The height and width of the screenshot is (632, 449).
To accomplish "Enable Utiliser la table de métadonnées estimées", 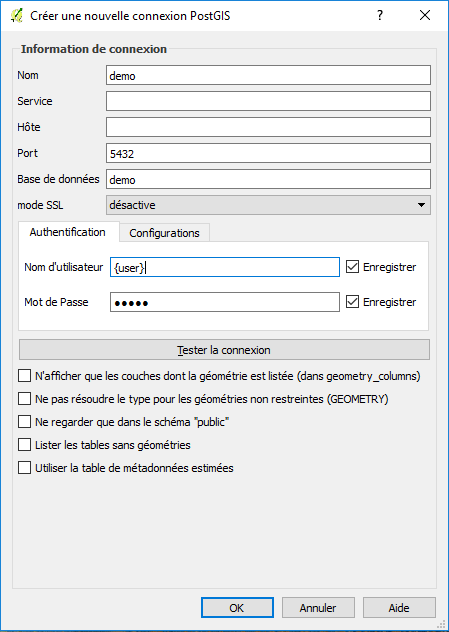I will 25,468.
